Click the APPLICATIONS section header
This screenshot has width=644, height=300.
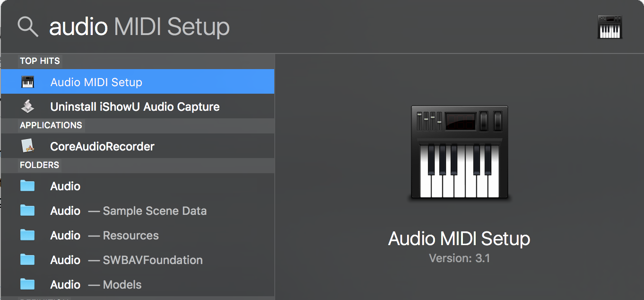51,125
